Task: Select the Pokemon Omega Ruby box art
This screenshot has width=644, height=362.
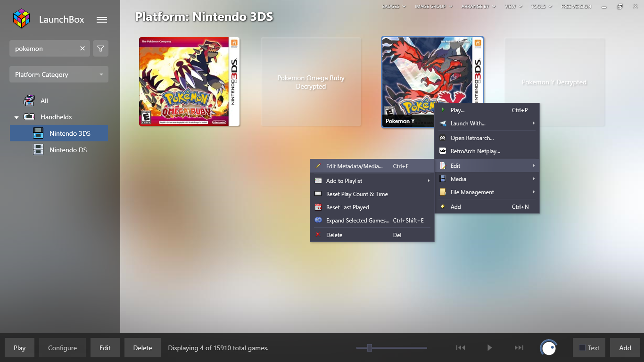Action: click(x=190, y=82)
